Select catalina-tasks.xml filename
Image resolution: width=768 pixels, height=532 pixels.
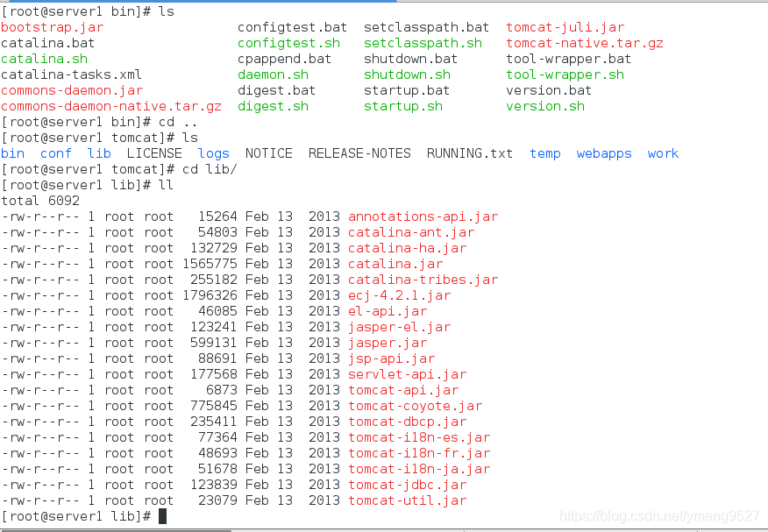pos(72,74)
